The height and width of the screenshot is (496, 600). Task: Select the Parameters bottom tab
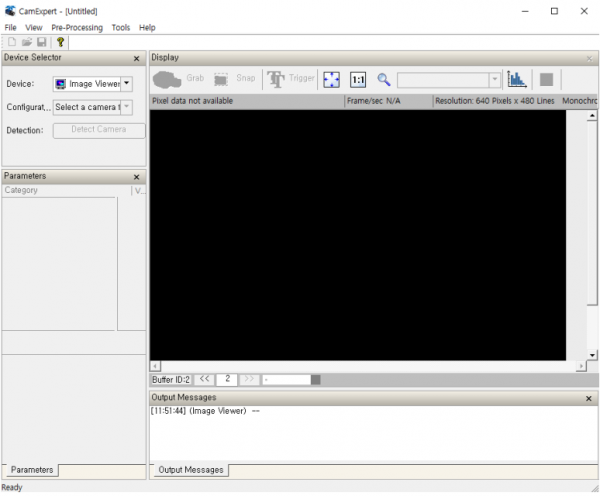click(x=32, y=470)
